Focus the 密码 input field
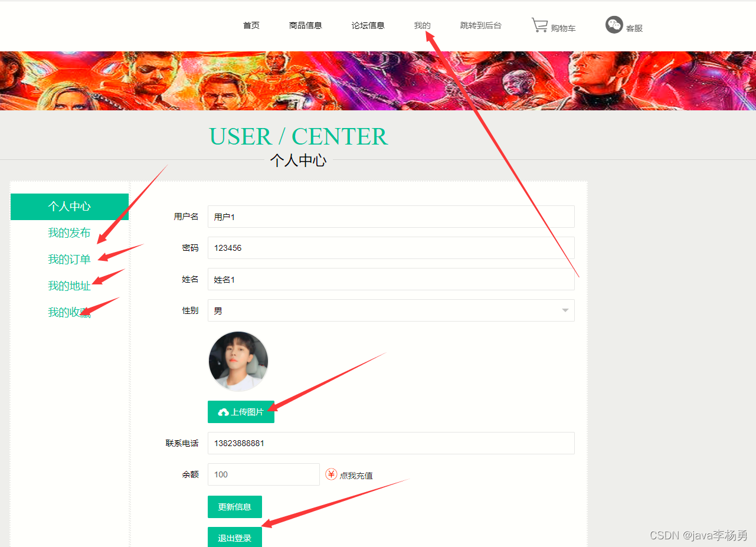This screenshot has width=756, height=547. [391, 248]
